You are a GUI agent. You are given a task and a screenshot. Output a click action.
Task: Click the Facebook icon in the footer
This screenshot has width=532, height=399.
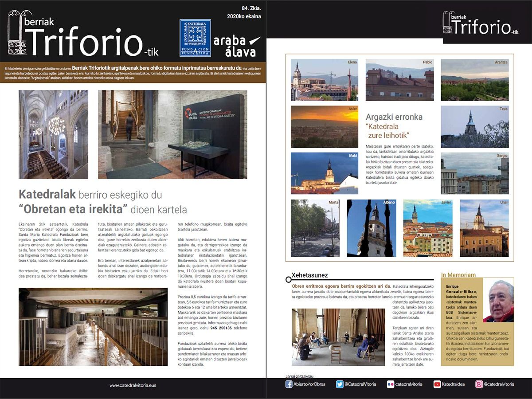pos(289,384)
